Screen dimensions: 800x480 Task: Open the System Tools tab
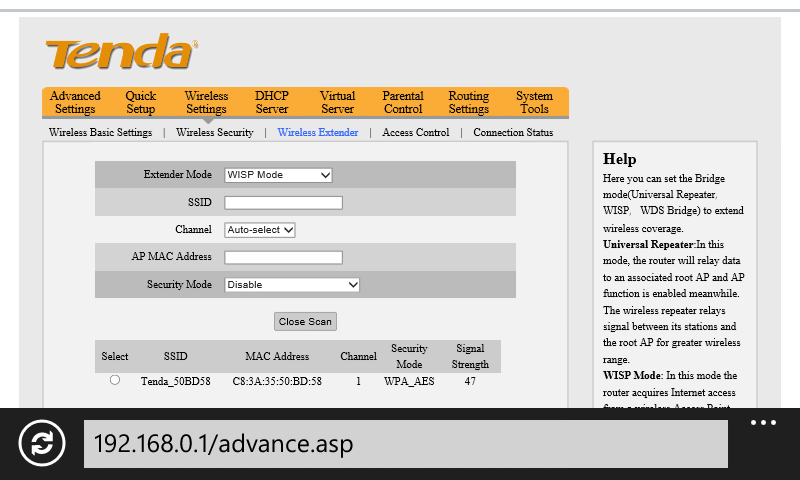point(534,103)
